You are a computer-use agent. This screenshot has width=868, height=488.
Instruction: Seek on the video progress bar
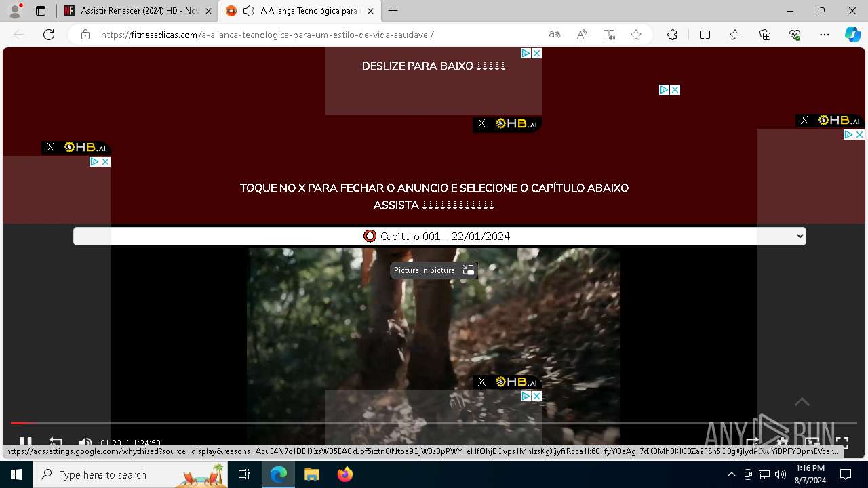pos(434,423)
